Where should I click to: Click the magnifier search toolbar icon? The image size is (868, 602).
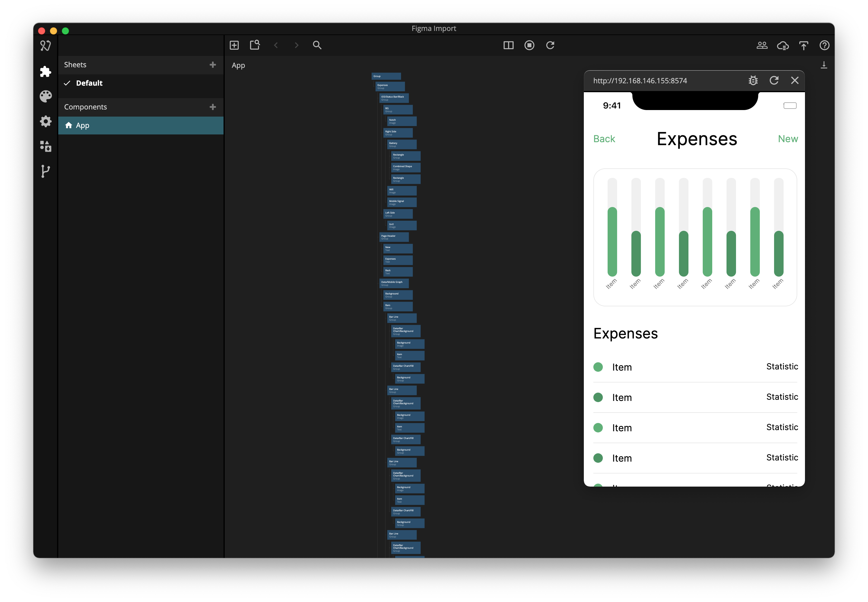317,45
